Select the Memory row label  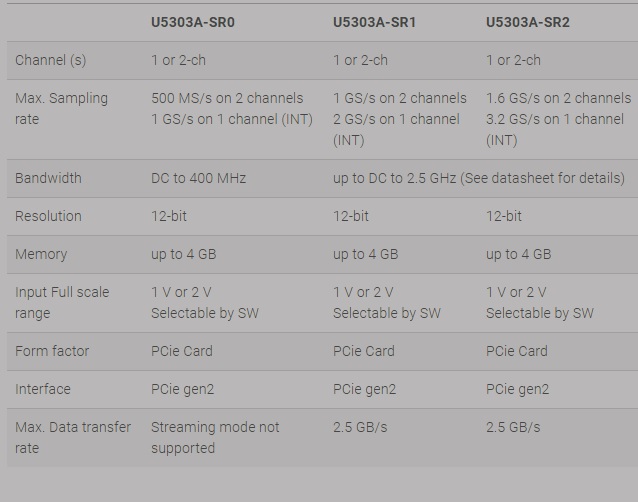tap(41, 254)
